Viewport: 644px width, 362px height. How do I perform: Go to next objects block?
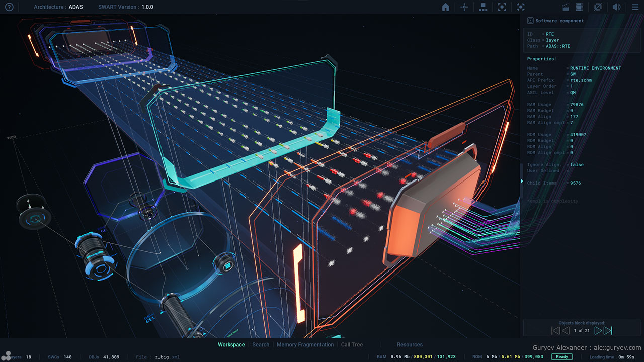(x=598, y=331)
